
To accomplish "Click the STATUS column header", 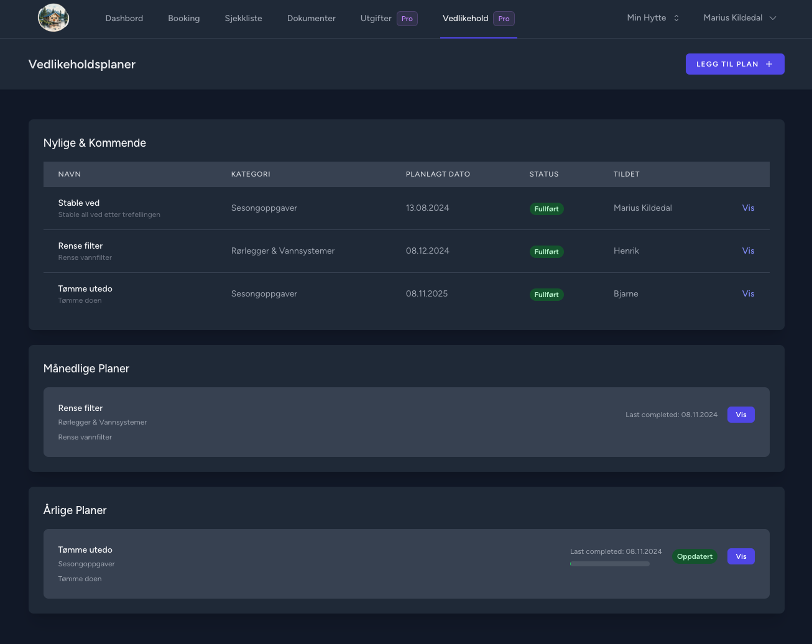I will (544, 174).
